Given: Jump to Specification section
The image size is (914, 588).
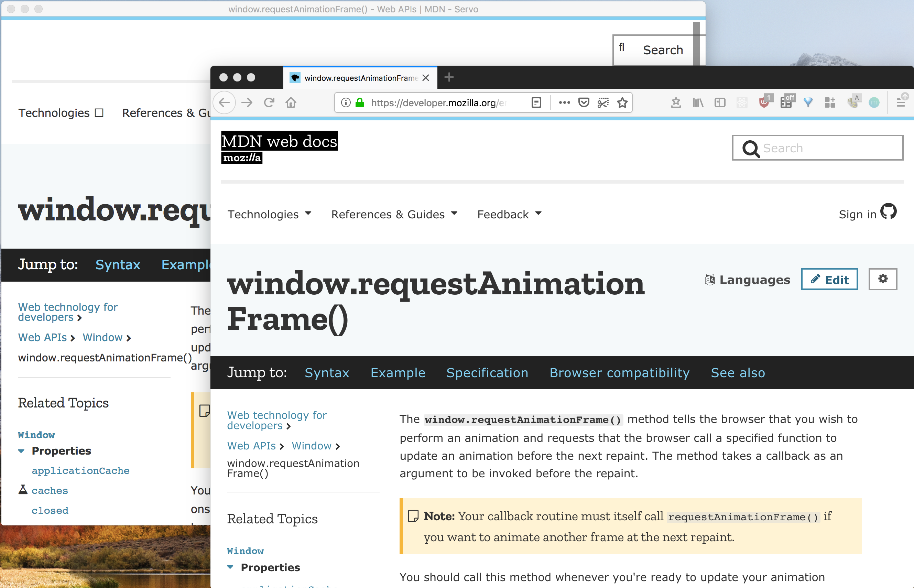Looking at the screenshot, I should [x=487, y=373].
